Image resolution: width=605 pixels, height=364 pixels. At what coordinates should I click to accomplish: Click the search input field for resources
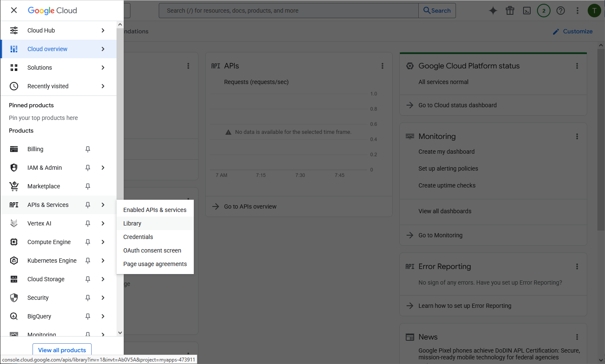point(288,11)
